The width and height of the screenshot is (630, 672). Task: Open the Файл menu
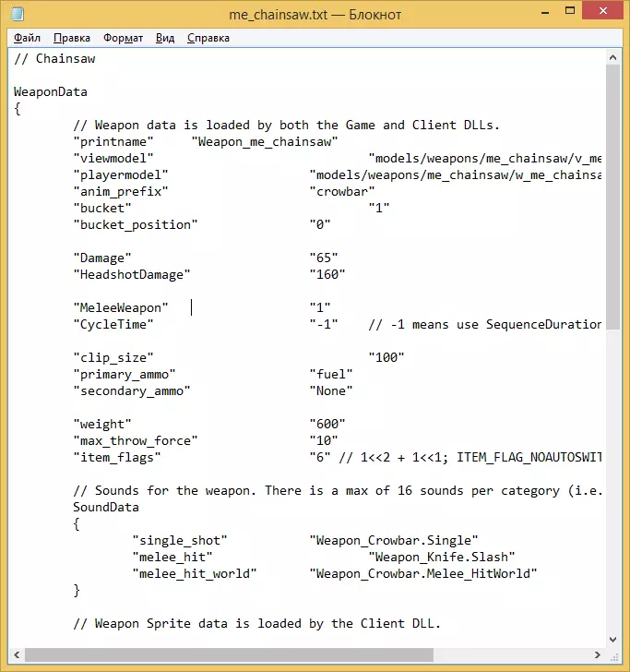pos(27,38)
